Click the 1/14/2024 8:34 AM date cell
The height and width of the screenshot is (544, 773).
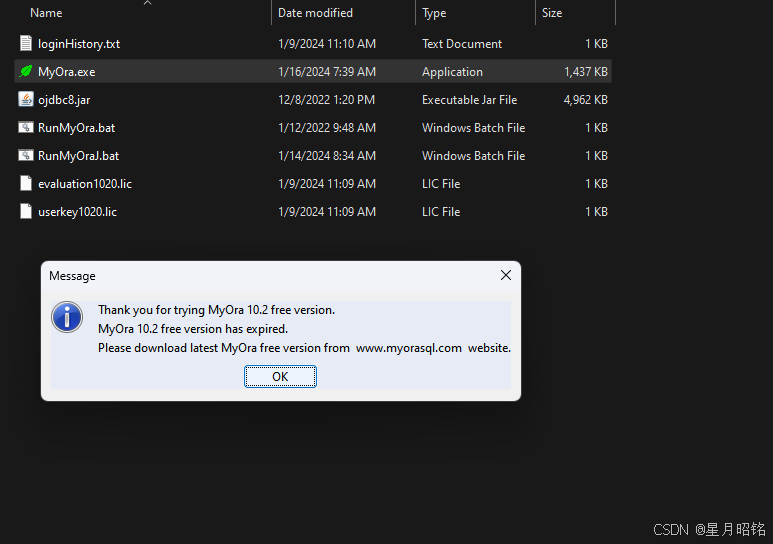tap(327, 156)
